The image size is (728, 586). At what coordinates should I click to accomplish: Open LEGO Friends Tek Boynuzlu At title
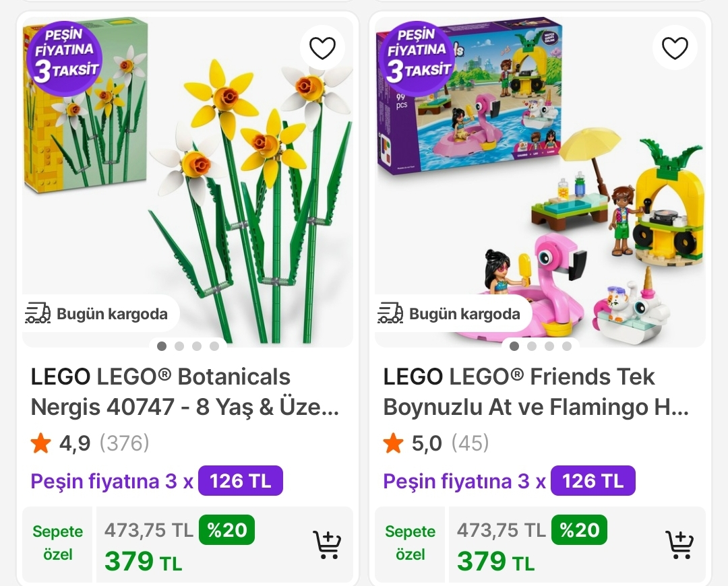click(x=536, y=391)
